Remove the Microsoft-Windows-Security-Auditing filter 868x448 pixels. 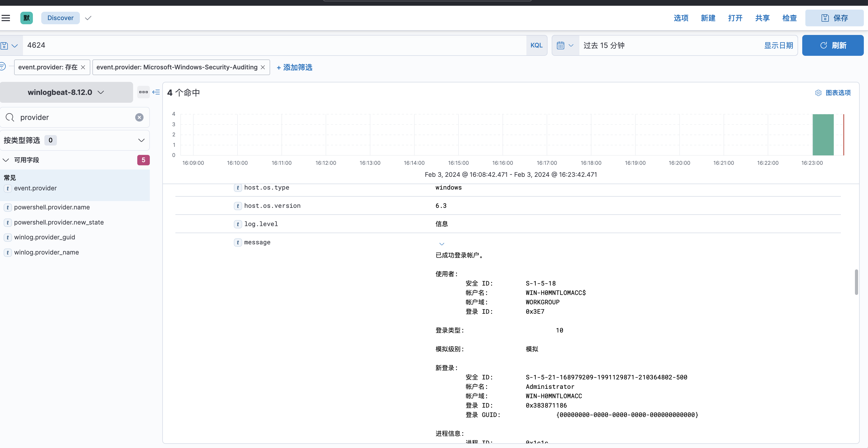pyautogui.click(x=263, y=67)
